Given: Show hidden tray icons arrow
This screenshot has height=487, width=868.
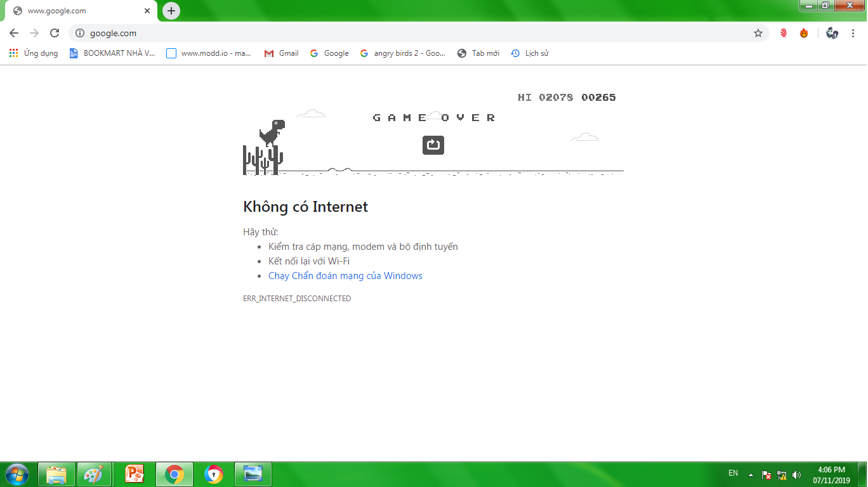Looking at the screenshot, I should 751,474.
